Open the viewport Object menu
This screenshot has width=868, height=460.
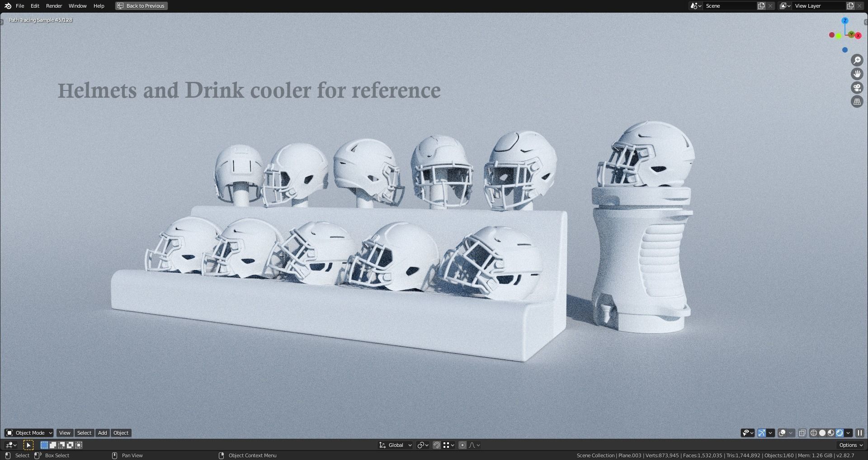point(121,433)
